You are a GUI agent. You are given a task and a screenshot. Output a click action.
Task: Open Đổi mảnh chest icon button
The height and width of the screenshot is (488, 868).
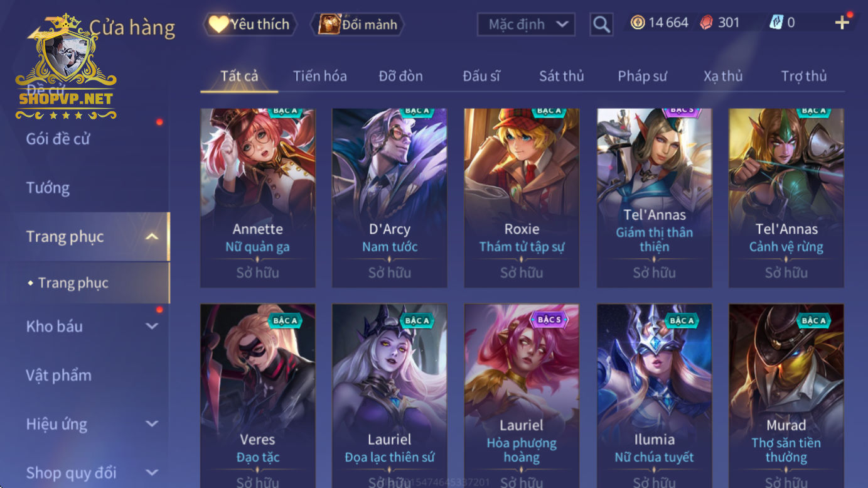coord(358,24)
